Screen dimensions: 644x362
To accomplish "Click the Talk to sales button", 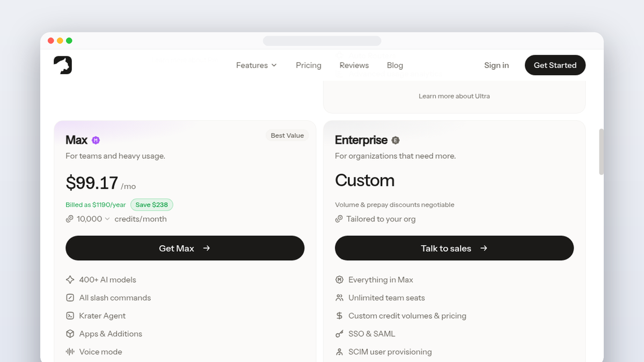I will click(454, 248).
